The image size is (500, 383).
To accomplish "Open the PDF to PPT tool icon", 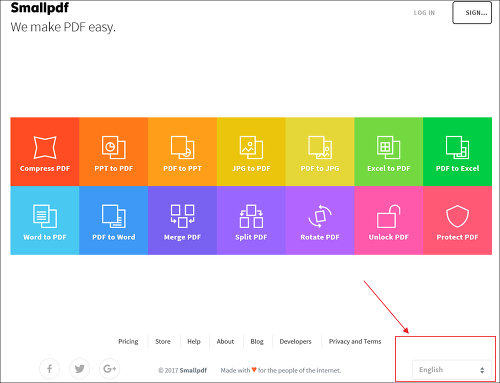I will click(x=182, y=147).
